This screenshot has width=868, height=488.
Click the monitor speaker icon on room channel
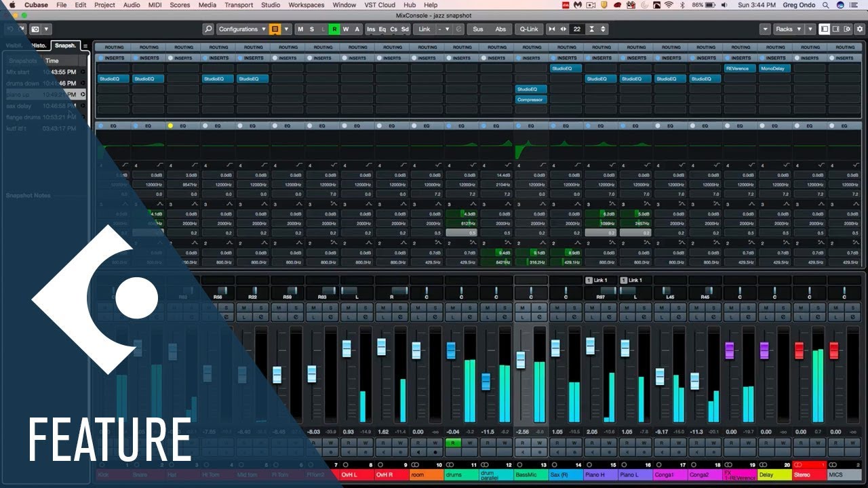pos(418,453)
